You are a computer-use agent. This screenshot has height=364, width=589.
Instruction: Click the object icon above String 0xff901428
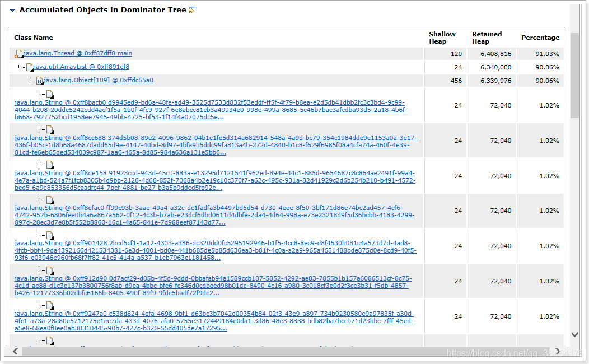tap(50, 235)
